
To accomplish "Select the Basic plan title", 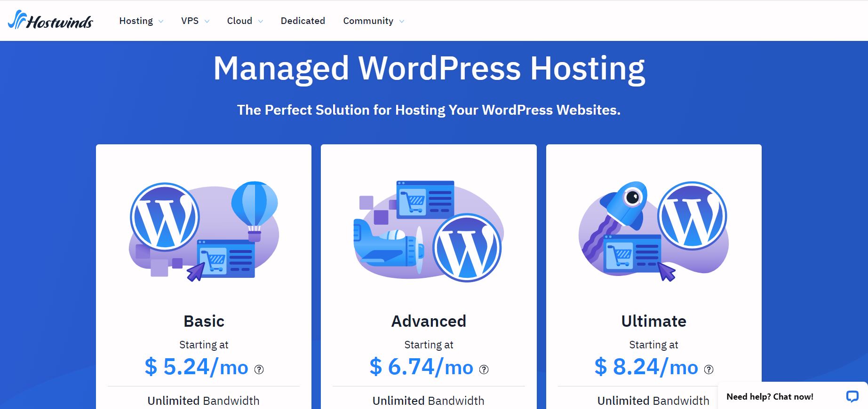I will tap(204, 321).
